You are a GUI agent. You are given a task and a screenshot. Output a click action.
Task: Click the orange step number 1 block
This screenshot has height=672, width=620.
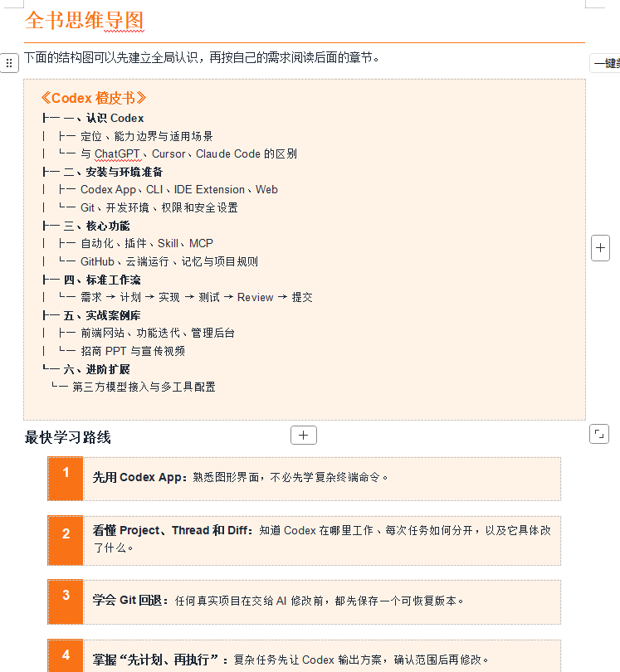click(x=66, y=479)
